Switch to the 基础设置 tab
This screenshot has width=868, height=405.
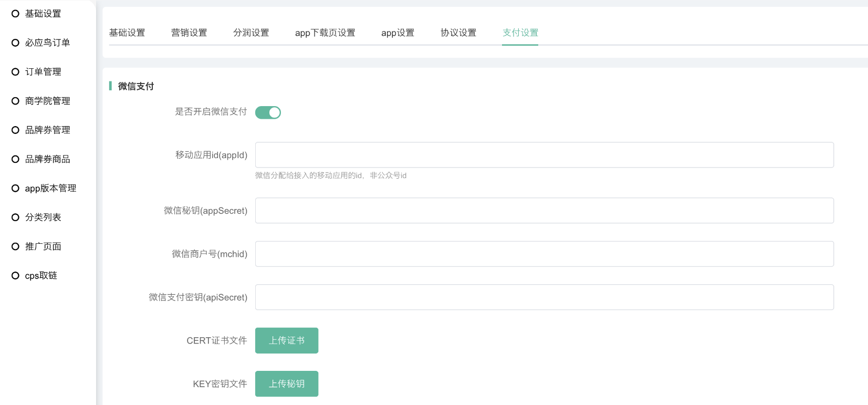pyautogui.click(x=127, y=33)
